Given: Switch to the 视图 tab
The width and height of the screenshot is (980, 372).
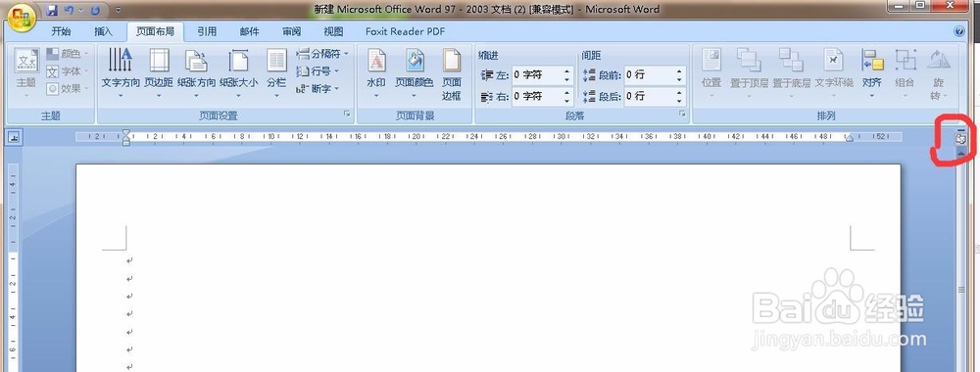Looking at the screenshot, I should coord(333,31).
